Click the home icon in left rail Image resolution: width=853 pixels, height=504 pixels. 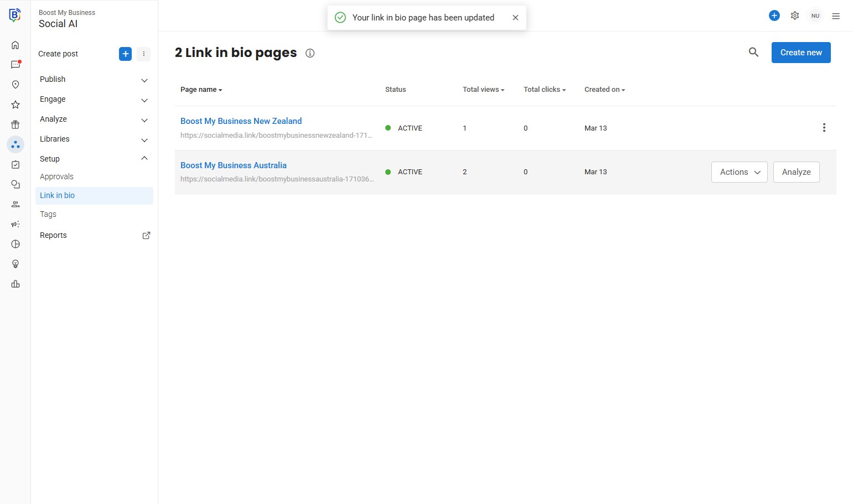[x=15, y=45]
